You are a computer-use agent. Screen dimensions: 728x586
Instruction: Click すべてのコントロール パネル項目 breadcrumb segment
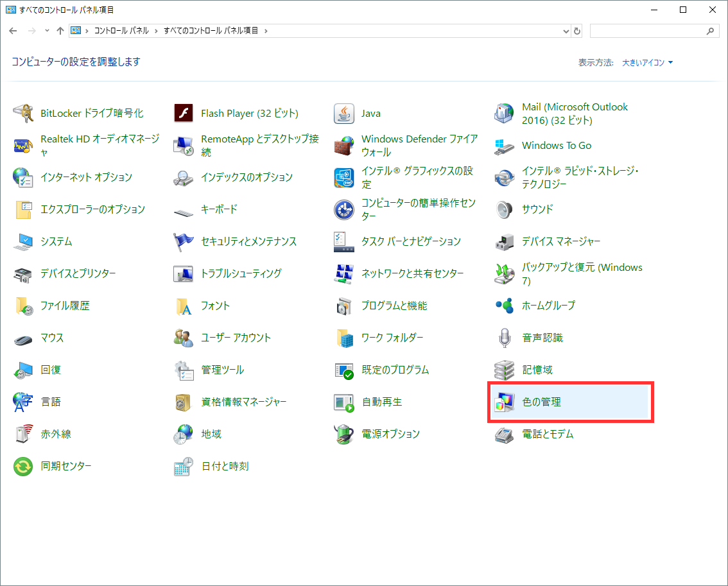click(211, 31)
